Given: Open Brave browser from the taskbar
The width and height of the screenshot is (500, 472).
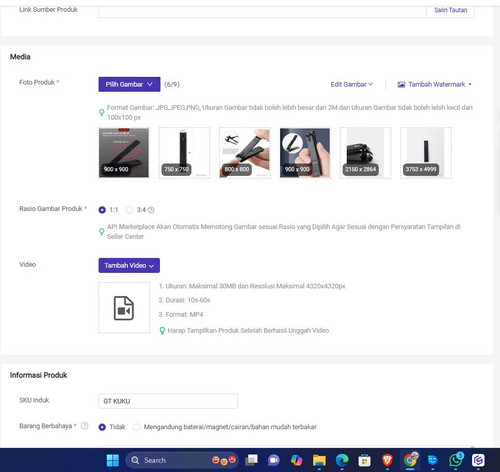Looking at the screenshot, I should coord(387,460).
